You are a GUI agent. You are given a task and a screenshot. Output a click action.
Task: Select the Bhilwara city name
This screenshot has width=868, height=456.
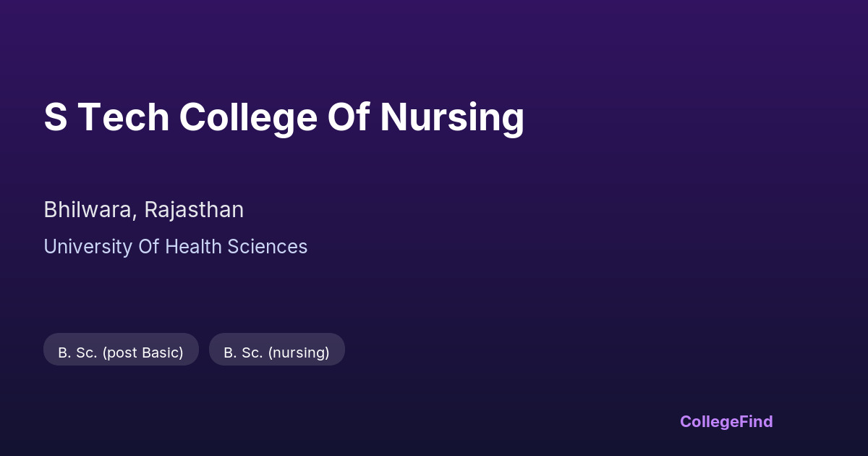(88, 210)
